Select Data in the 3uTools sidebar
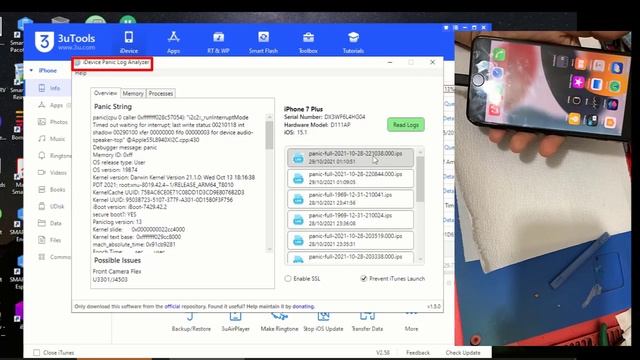Screen dimensions: 640x360 [50, 223]
